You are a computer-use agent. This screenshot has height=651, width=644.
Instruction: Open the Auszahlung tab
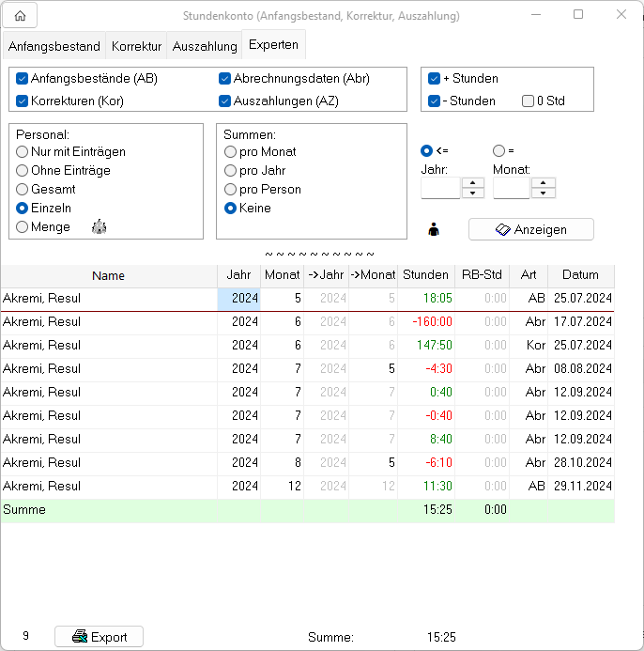tap(205, 46)
